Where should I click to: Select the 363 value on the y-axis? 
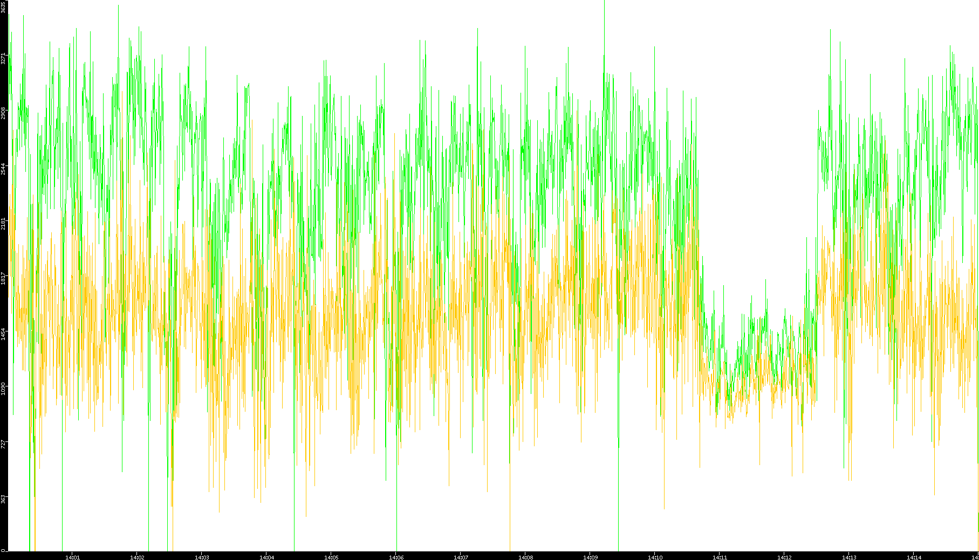pyautogui.click(x=3, y=499)
